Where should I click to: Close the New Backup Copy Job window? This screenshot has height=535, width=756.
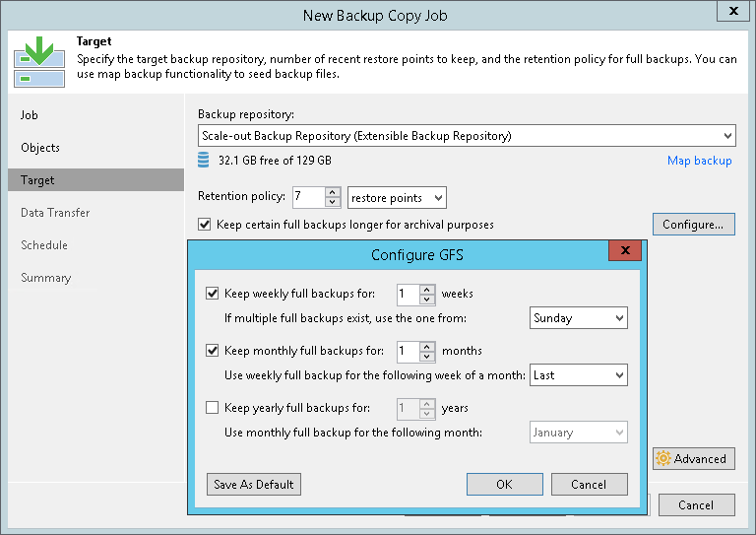[x=733, y=11]
